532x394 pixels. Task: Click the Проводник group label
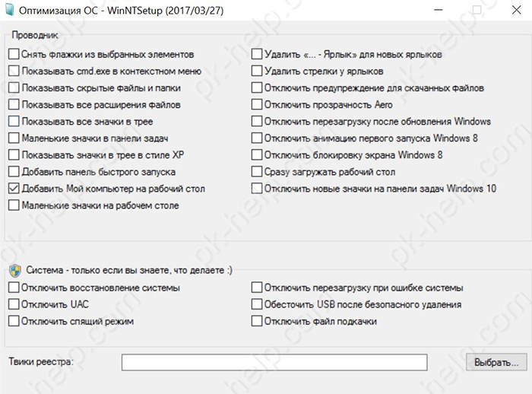coord(35,35)
